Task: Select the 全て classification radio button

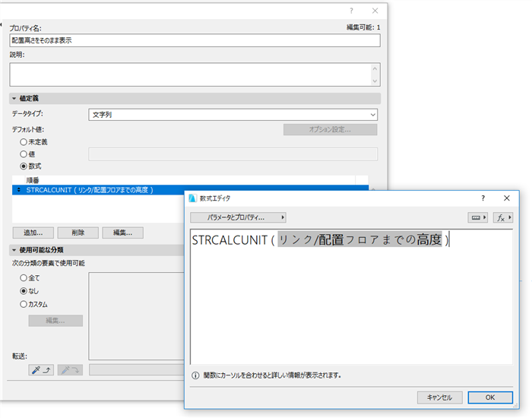Action: [24, 278]
